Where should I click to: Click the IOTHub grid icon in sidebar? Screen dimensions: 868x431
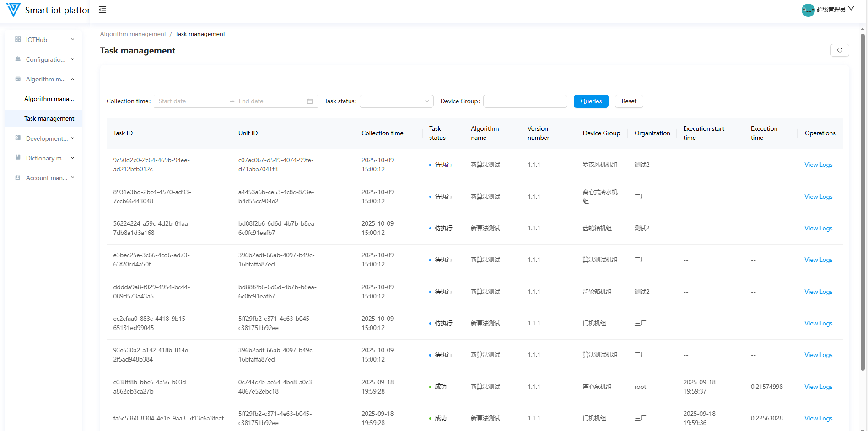tap(18, 39)
